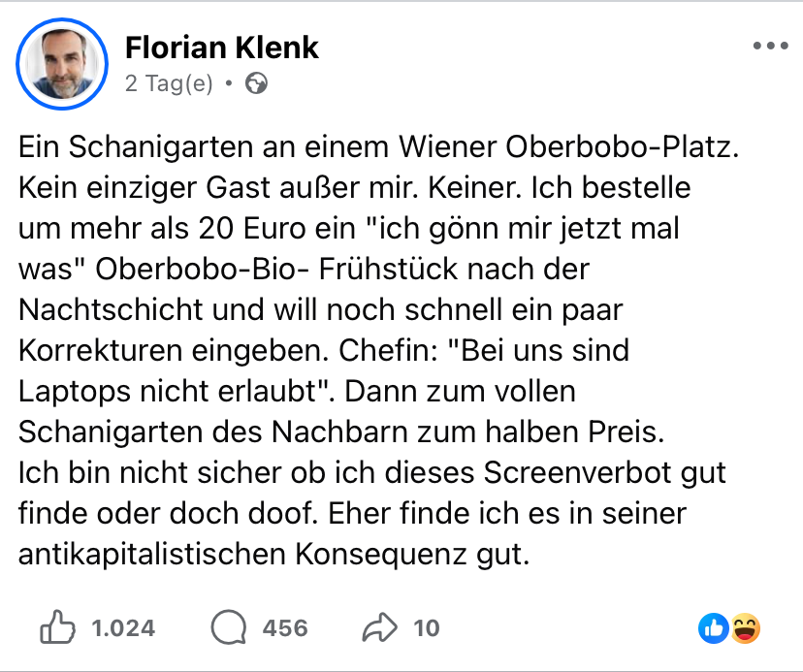Click the 10 shares count
This screenshot has height=672, width=803.
click(x=427, y=628)
